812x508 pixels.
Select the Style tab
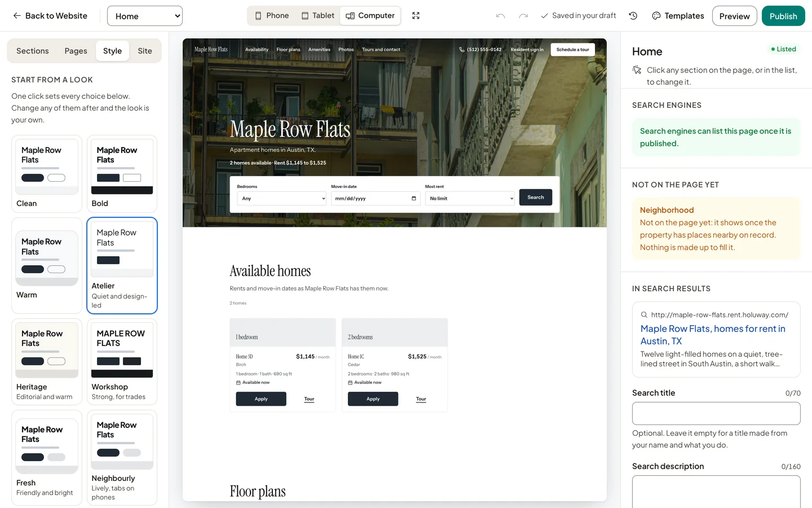(x=112, y=51)
